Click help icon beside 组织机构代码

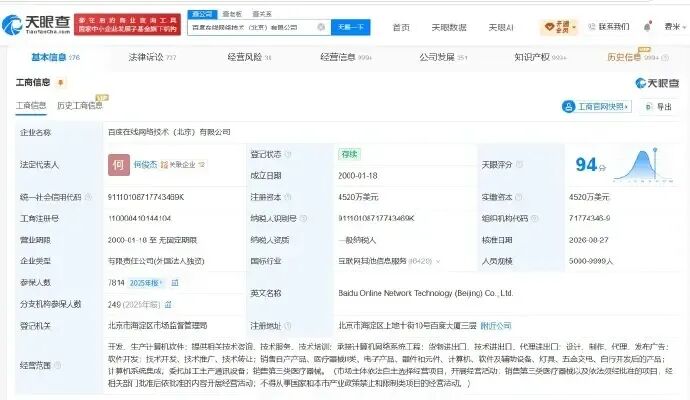pyautogui.click(x=535, y=218)
